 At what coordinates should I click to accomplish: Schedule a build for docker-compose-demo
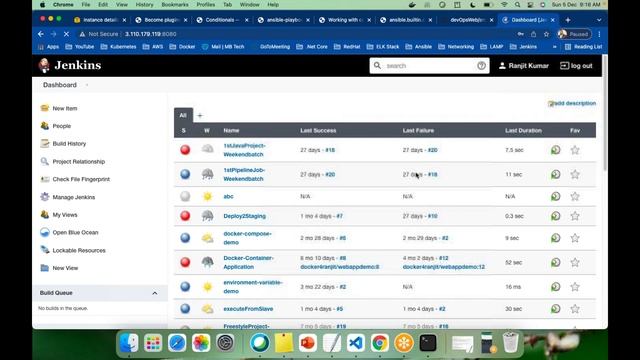coord(556,238)
